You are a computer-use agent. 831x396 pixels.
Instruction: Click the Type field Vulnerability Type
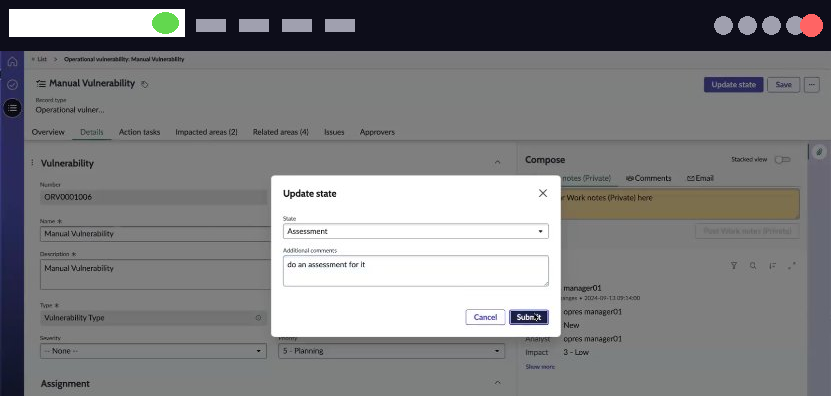[x=153, y=318]
